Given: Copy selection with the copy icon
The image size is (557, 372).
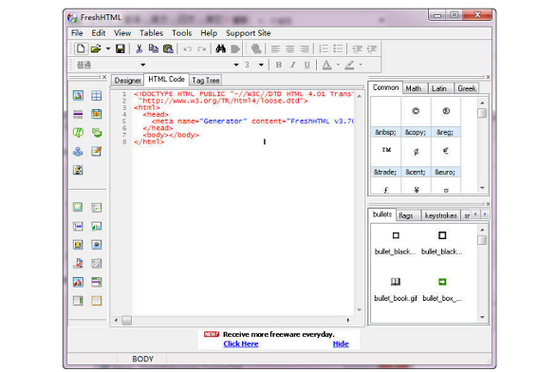Looking at the screenshot, I should click(153, 49).
